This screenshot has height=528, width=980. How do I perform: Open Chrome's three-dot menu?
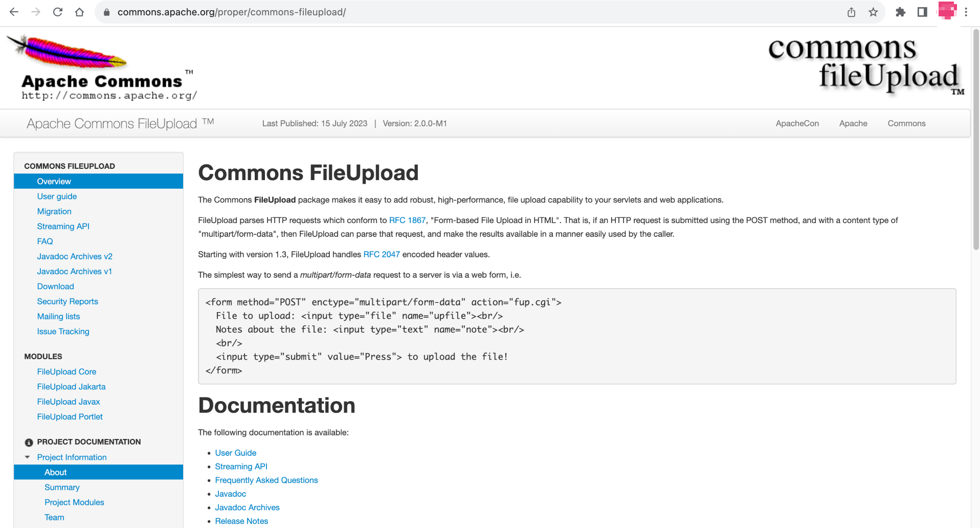[966, 12]
